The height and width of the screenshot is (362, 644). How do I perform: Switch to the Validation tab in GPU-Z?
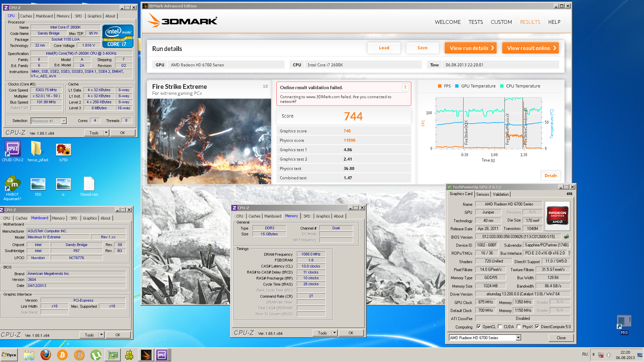[x=501, y=194]
